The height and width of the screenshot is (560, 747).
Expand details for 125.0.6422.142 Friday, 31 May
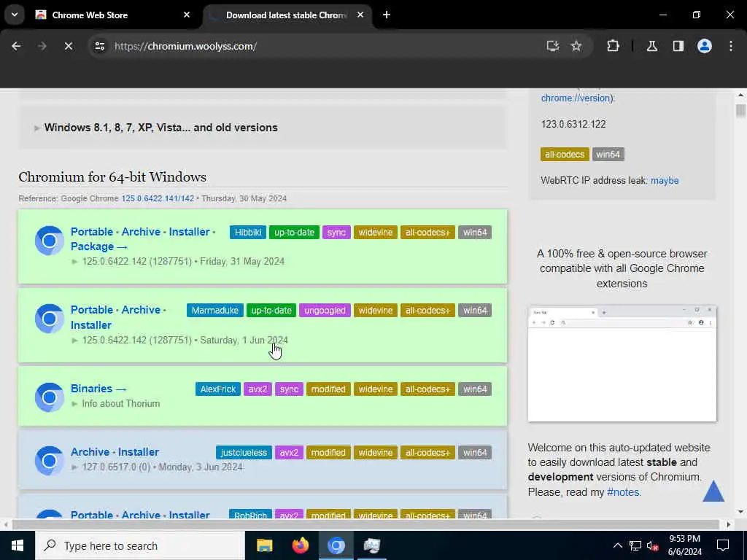tap(178, 262)
